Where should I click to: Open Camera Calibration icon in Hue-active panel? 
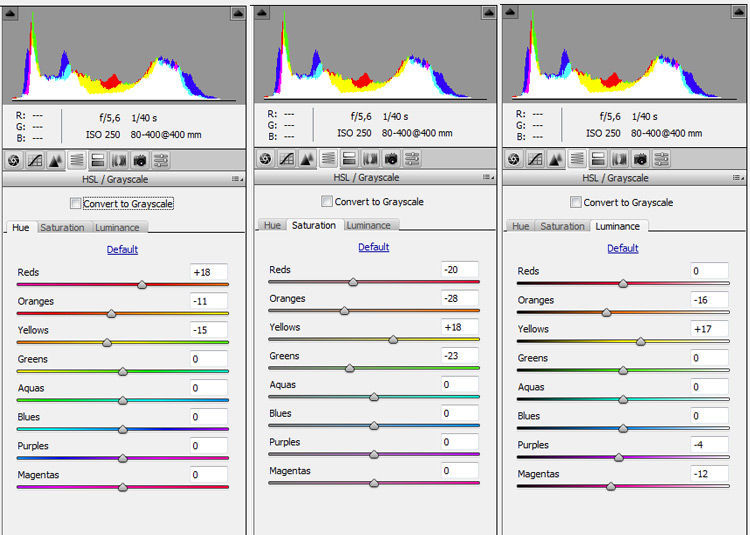[x=140, y=160]
